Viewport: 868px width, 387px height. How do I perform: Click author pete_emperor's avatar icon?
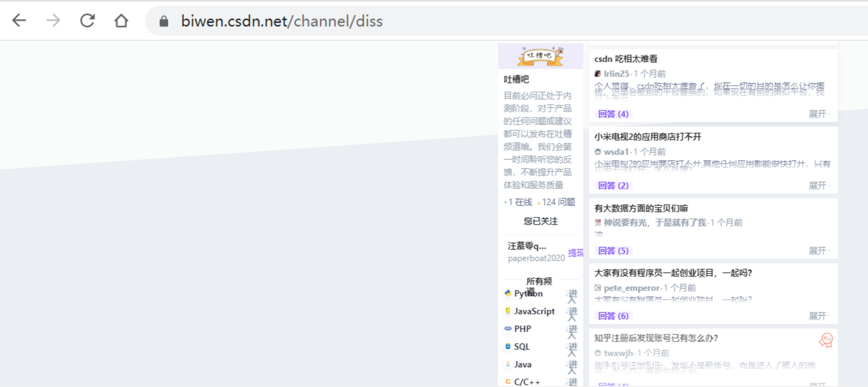coord(598,288)
